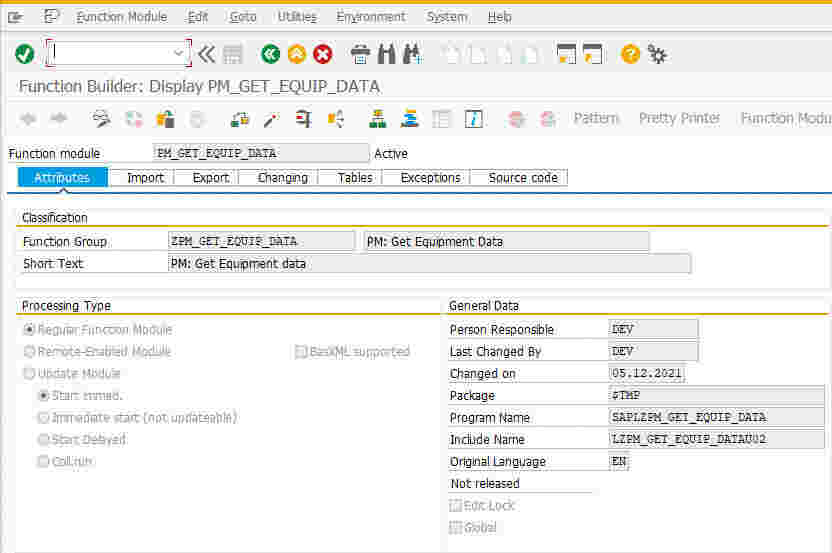Select Update Module radio button
Viewport: 832px width, 553px height.
pos(29,373)
